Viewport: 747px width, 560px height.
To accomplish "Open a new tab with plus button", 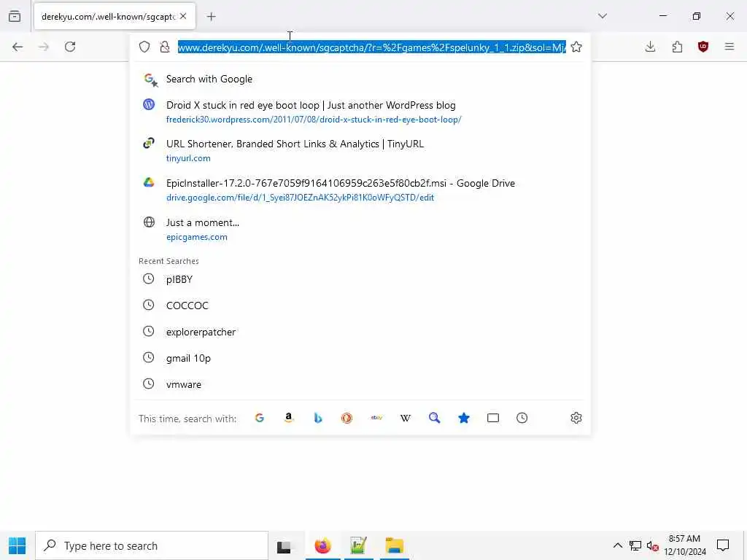I will (211, 17).
